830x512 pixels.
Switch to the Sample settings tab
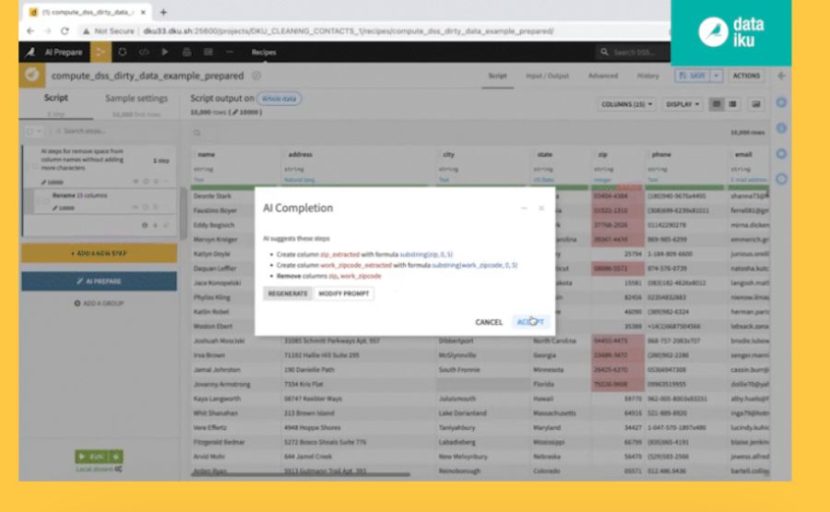pos(137,99)
